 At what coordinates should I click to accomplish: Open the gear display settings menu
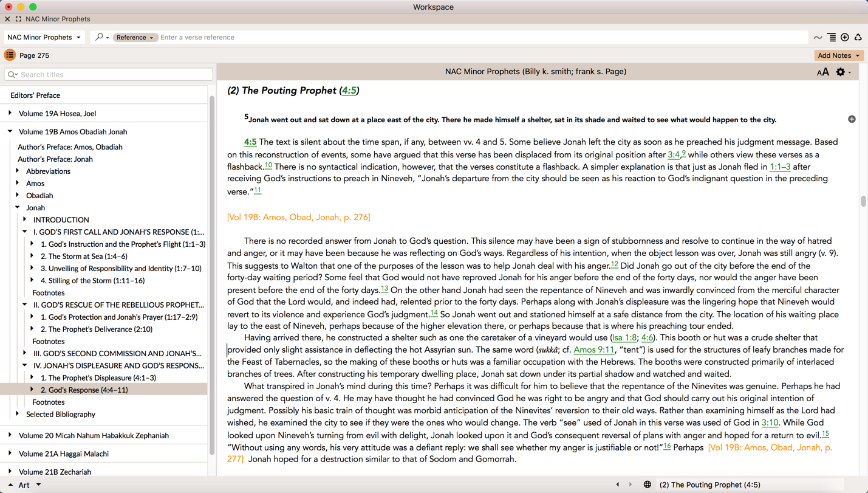coord(842,72)
